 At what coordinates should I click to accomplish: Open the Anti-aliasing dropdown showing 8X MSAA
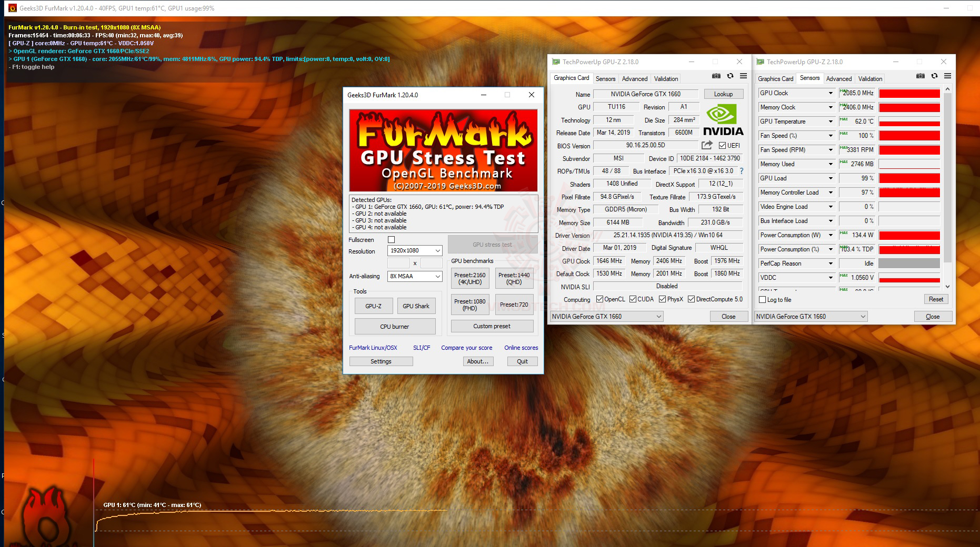coord(415,276)
